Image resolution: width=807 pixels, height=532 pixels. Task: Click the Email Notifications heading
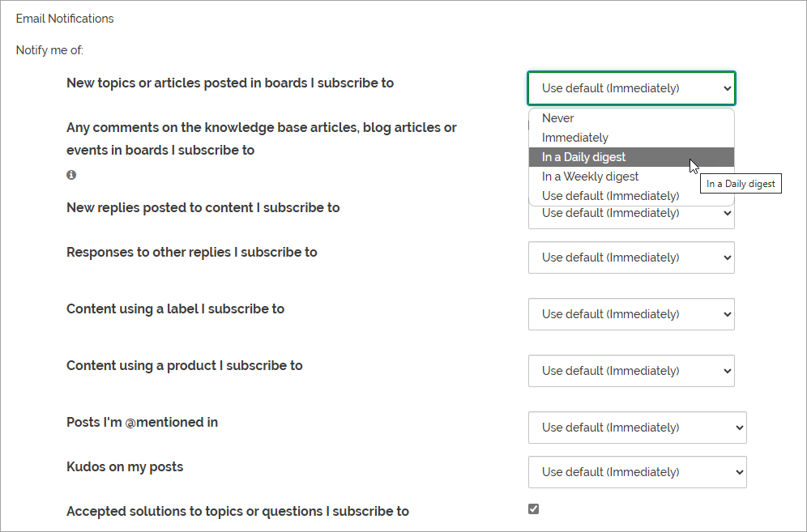(x=65, y=19)
